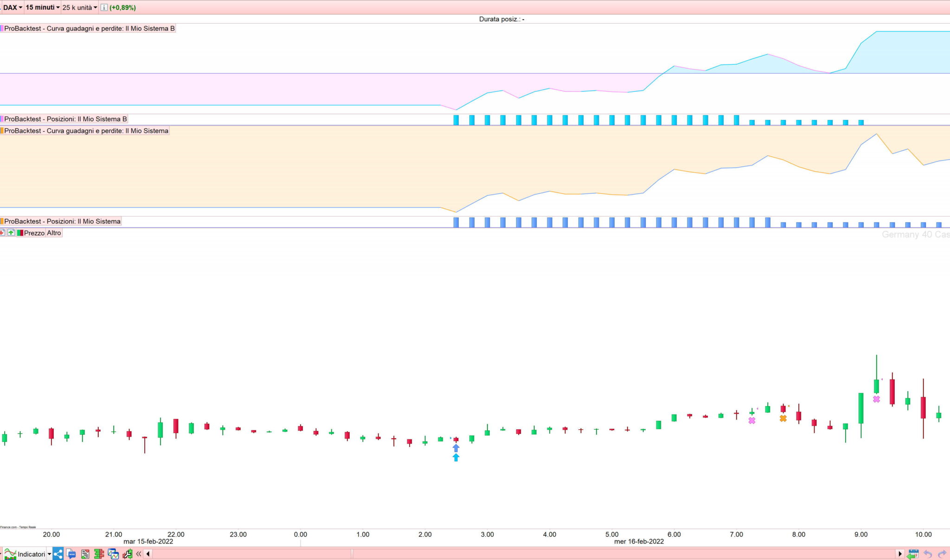Click Curva guadagni e perdite Sistema B label
This screenshot has height=560, width=950.
point(89,28)
